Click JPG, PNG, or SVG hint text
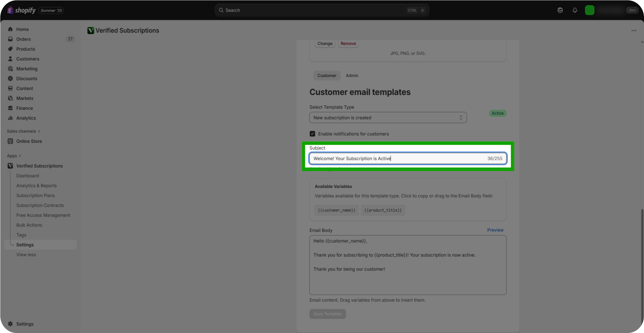644x333 pixels. pos(408,53)
